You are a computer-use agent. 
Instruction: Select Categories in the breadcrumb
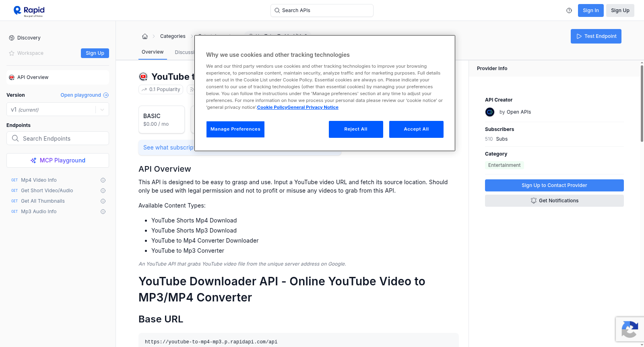click(173, 36)
